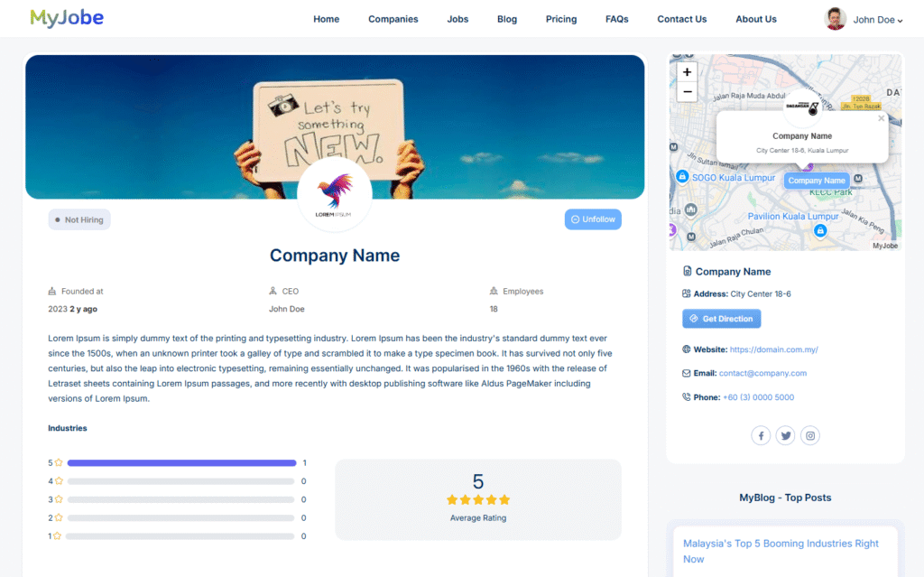Click the phone icon beside Phone

click(x=686, y=397)
